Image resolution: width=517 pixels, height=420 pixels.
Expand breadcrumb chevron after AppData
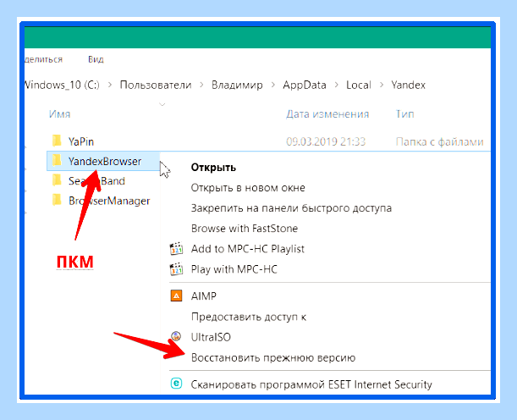coord(336,86)
